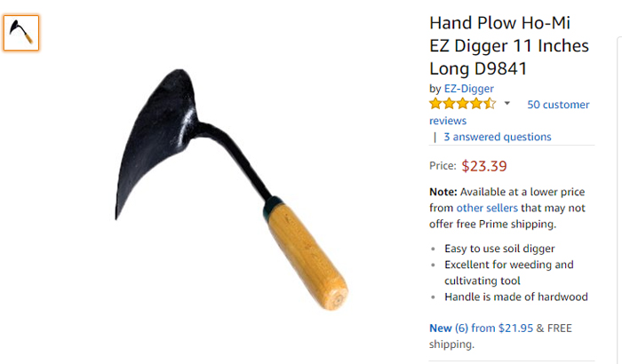Screen dimensions: 622x364
Task: Click the $23.39 price text
Action: click(x=484, y=166)
